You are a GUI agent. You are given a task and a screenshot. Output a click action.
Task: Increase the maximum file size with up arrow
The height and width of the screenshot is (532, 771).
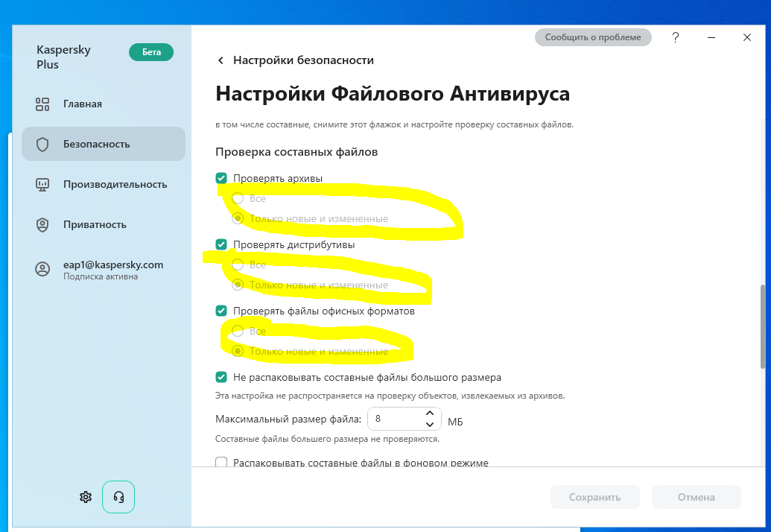[430, 413]
